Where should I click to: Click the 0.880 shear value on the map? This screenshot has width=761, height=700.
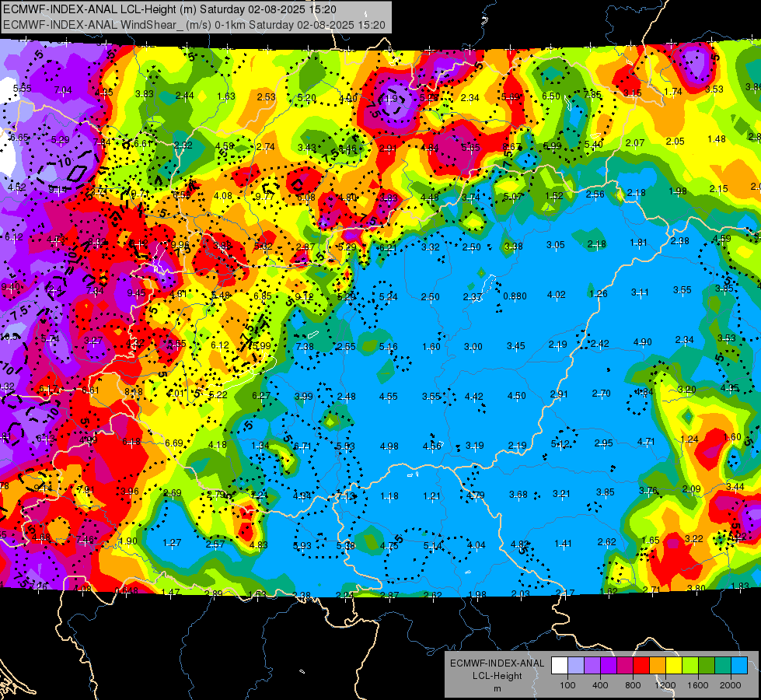pos(515,296)
